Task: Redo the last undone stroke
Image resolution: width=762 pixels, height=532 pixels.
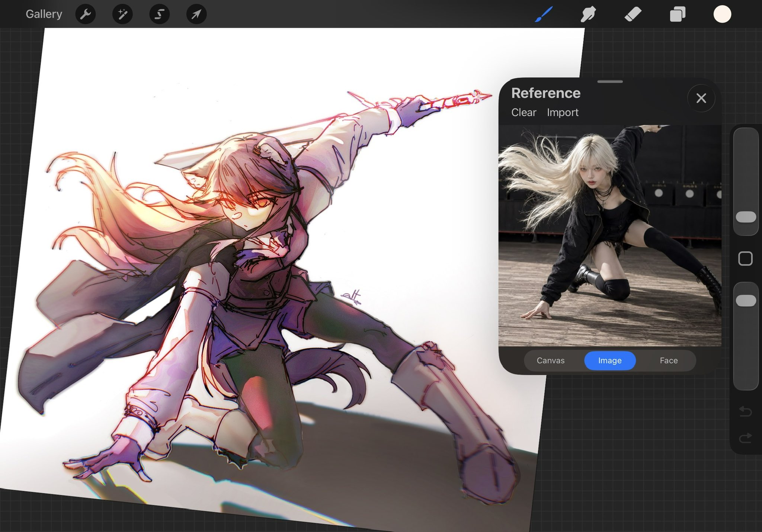Action: point(745,438)
